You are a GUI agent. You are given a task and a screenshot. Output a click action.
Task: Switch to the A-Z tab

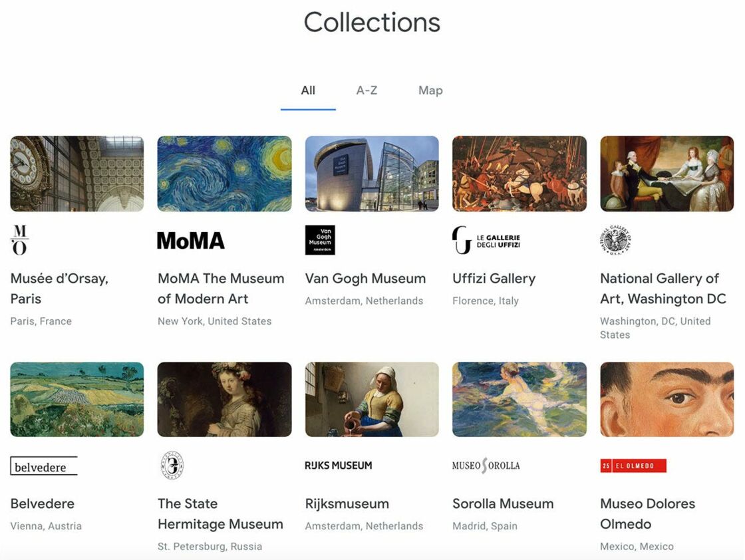click(x=367, y=90)
